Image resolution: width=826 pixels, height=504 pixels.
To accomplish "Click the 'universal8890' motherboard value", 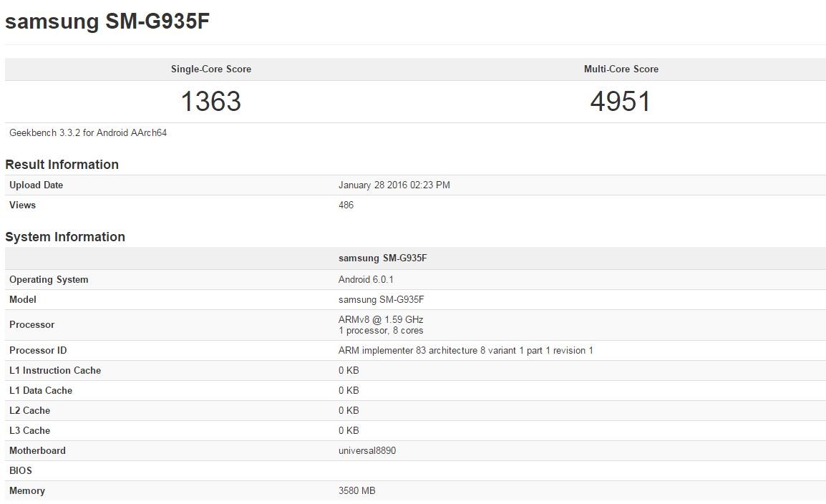I will click(366, 451).
